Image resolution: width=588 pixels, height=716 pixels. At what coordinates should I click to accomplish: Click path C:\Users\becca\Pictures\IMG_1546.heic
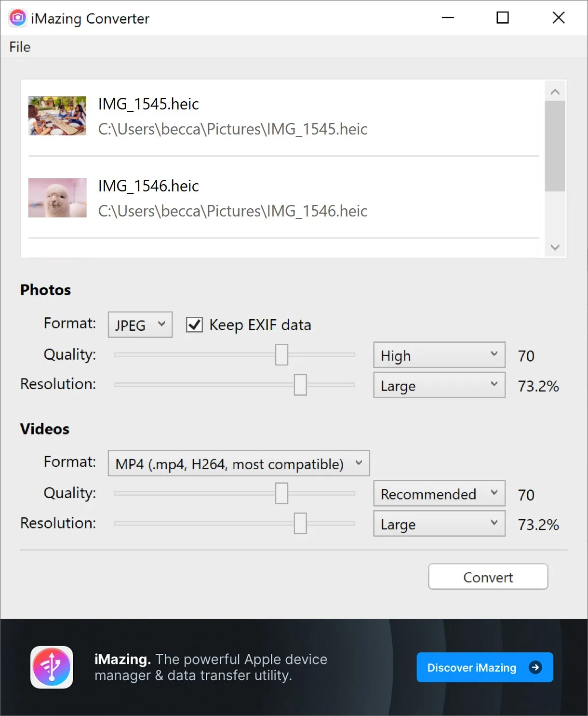[x=233, y=211]
